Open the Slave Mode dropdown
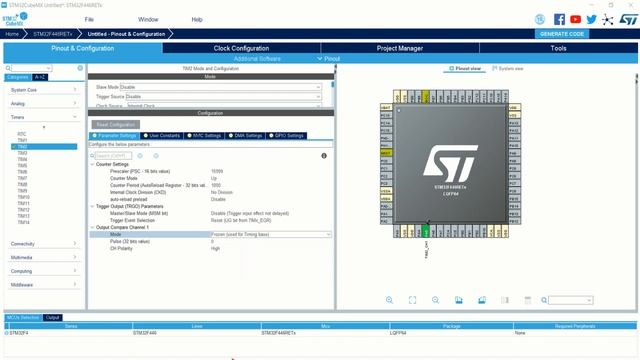Image resolution: width=640 pixels, height=360 pixels. (x=221, y=87)
